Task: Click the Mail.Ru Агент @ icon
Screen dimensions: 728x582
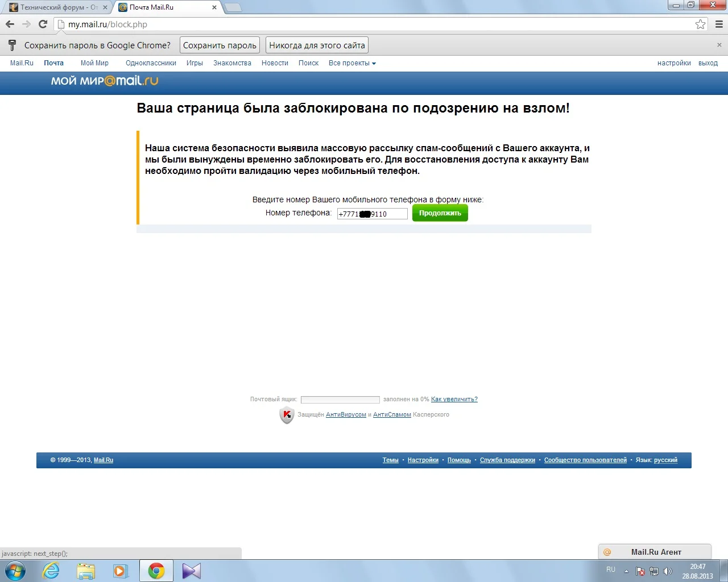Action: coord(607,552)
